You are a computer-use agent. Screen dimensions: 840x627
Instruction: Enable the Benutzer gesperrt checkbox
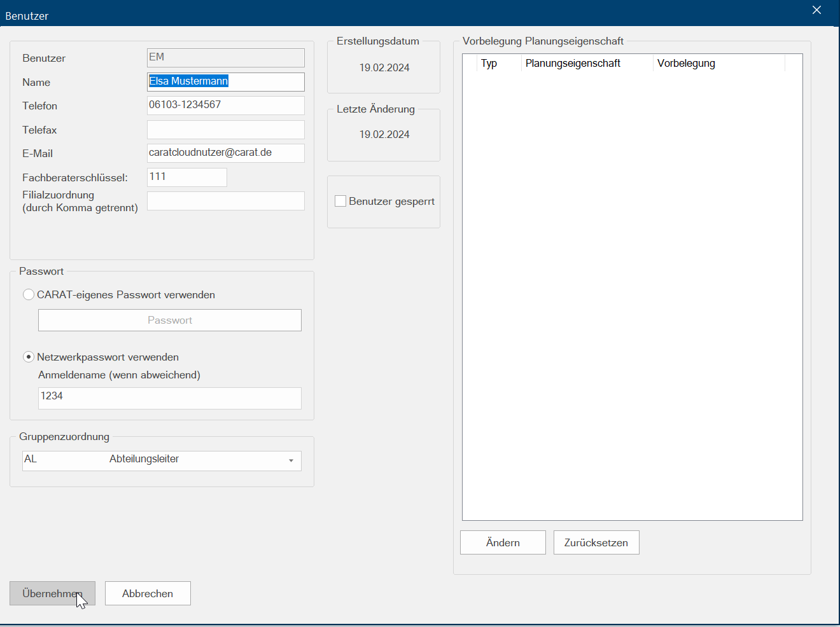(341, 201)
